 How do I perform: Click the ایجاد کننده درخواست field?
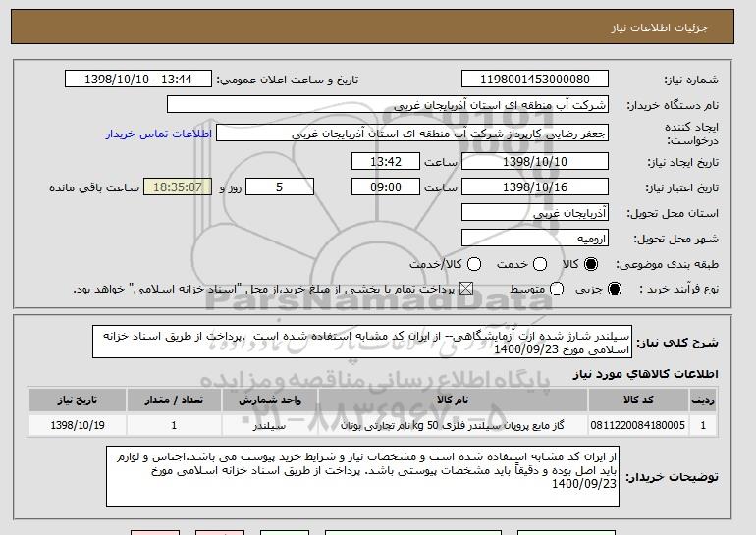[412, 134]
